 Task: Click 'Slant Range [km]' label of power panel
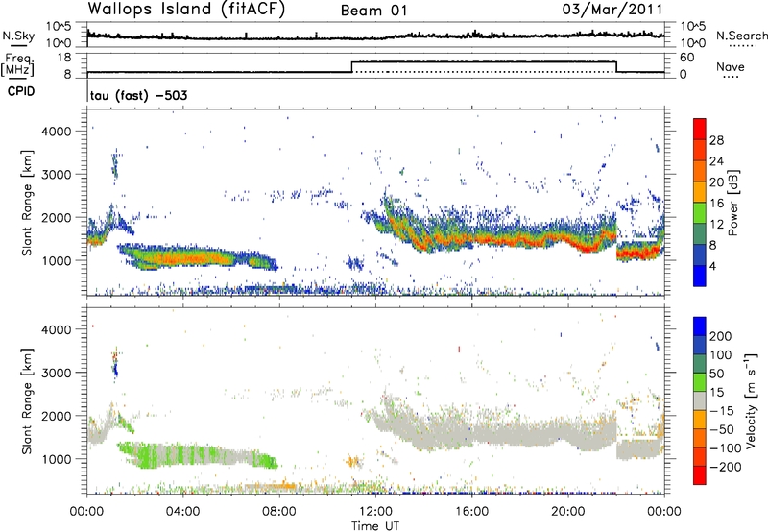click(28, 203)
